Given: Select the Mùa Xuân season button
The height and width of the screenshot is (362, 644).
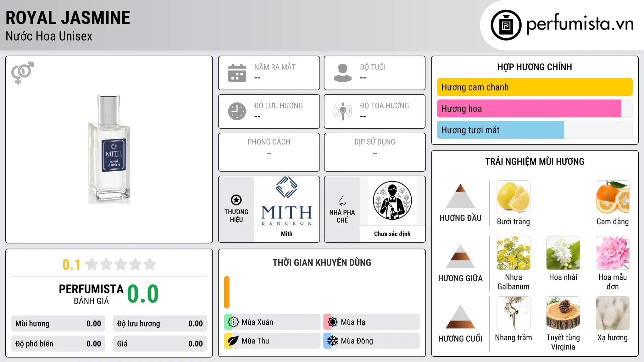Looking at the screenshot, I should tap(272, 322).
